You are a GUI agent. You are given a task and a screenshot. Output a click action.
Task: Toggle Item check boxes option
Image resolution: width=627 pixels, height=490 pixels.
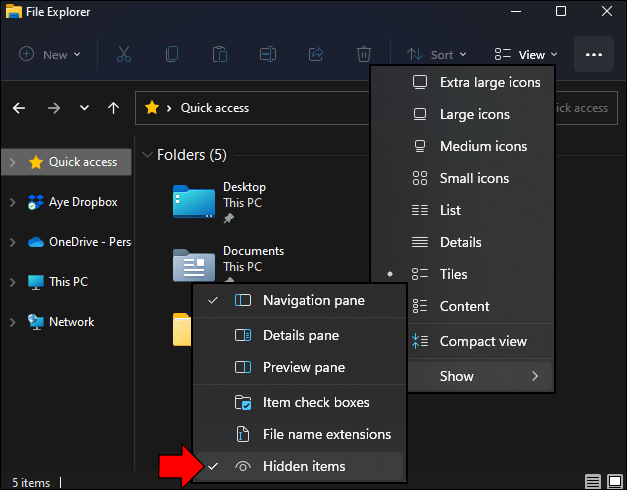pyautogui.click(x=315, y=402)
